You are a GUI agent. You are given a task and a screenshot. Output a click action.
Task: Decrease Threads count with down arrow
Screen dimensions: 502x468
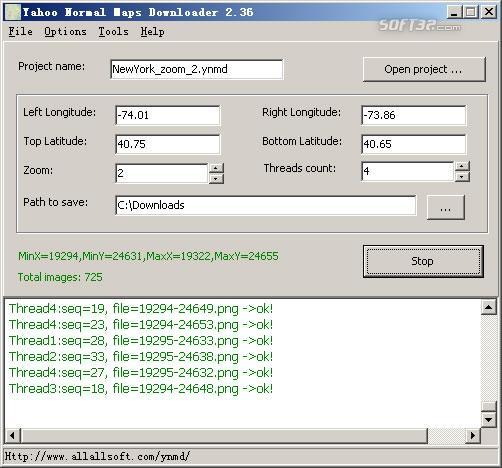point(462,177)
